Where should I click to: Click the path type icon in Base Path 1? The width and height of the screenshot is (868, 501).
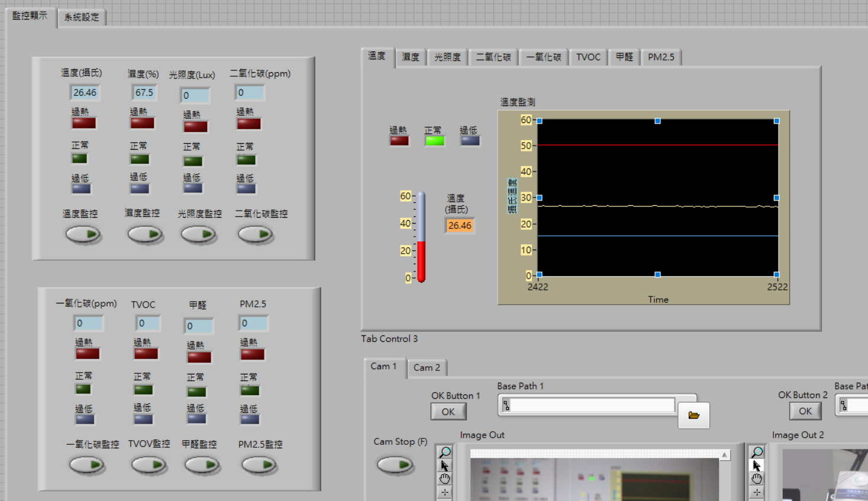pos(506,405)
